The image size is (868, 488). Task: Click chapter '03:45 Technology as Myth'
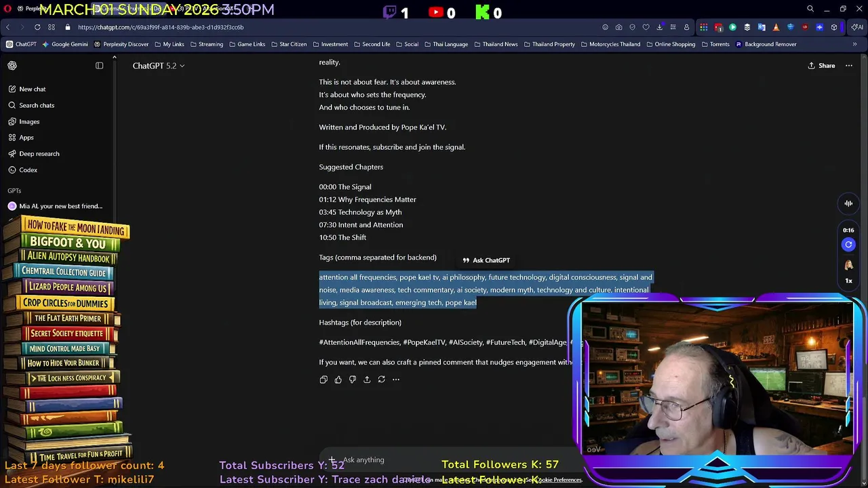point(360,212)
